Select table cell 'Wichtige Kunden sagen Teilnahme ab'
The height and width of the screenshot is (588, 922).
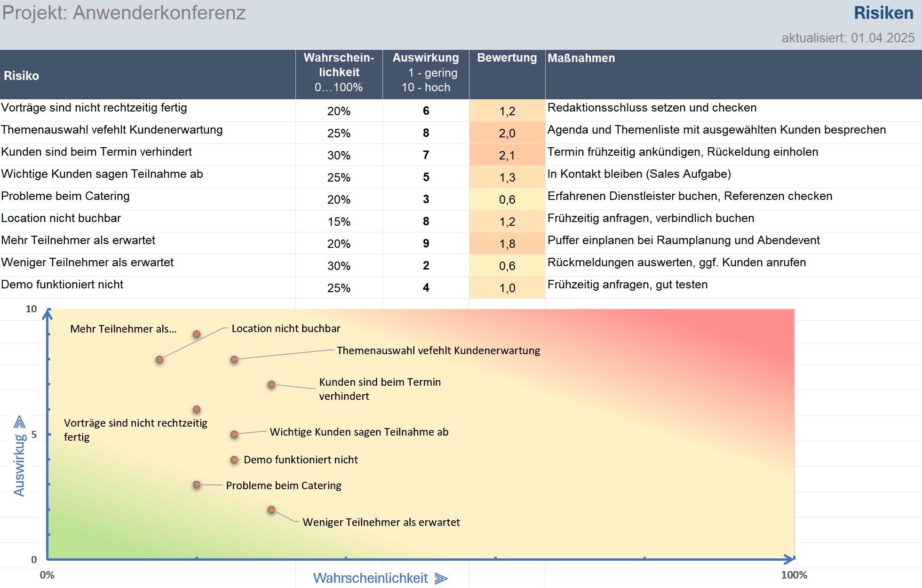pyautogui.click(x=148, y=177)
